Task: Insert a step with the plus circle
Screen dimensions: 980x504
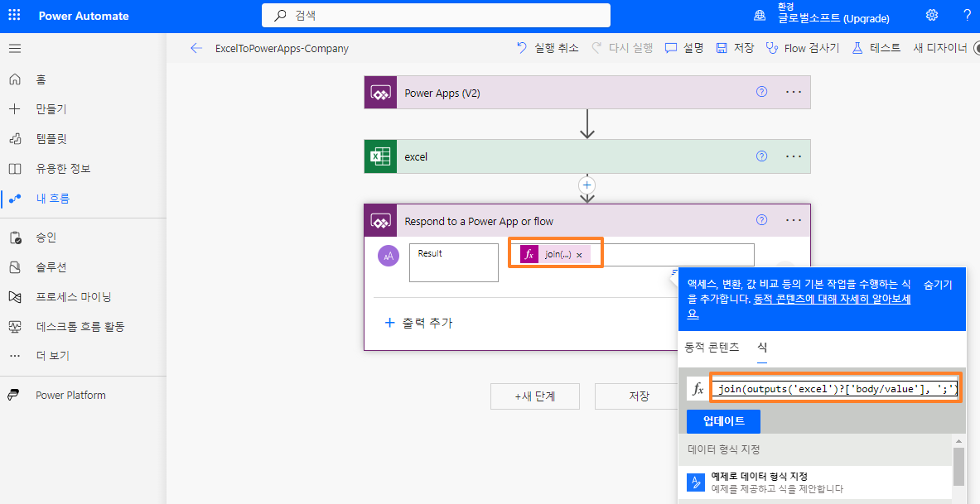Action: tap(587, 185)
